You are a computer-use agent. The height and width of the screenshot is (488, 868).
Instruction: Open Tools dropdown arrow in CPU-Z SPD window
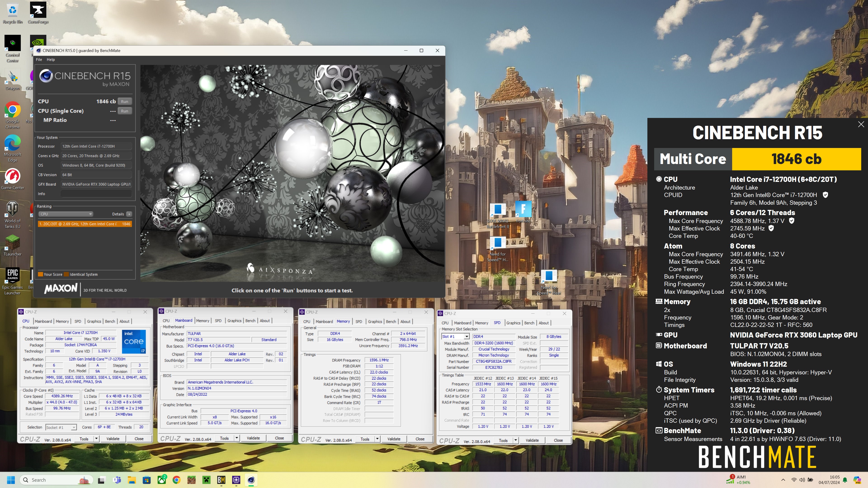[516, 440]
